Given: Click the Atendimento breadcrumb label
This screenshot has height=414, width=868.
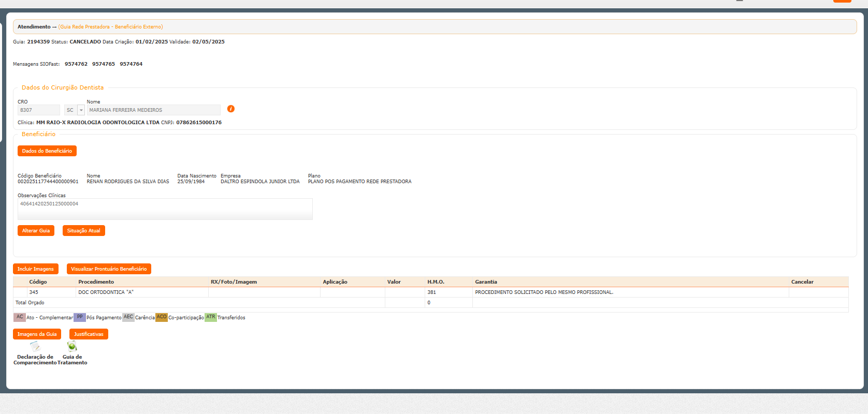Looking at the screenshot, I should [x=34, y=27].
